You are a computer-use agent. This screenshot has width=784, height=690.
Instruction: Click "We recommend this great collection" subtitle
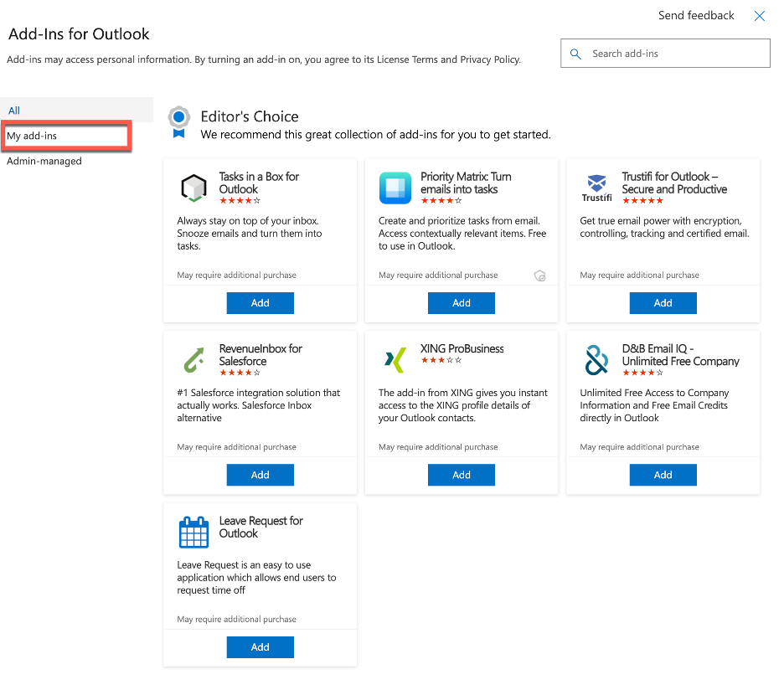pos(375,135)
